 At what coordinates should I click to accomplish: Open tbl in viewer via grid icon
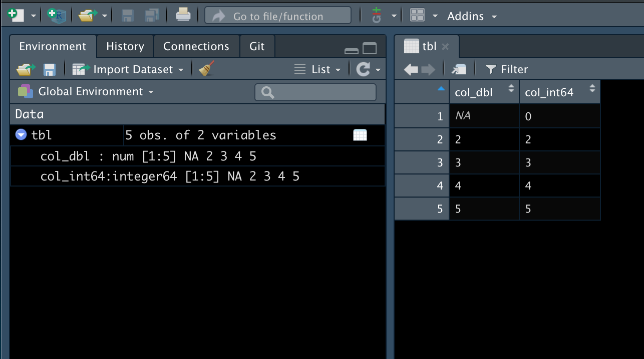[x=360, y=134]
